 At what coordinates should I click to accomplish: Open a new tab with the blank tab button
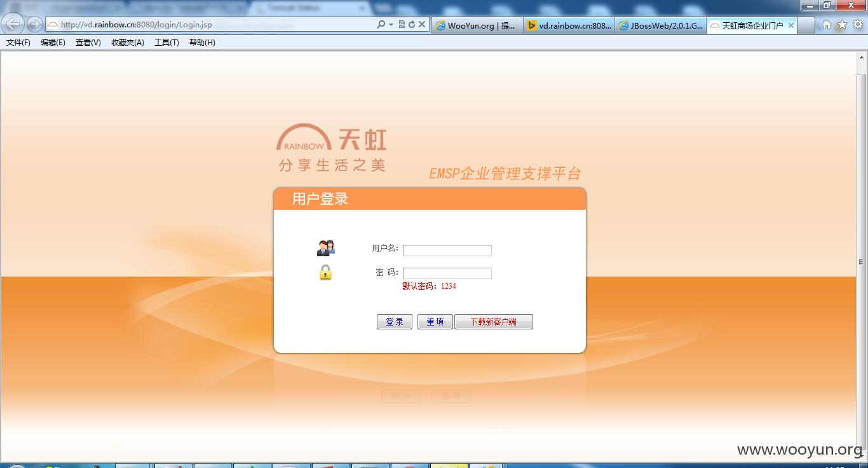click(x=806, y=25)
